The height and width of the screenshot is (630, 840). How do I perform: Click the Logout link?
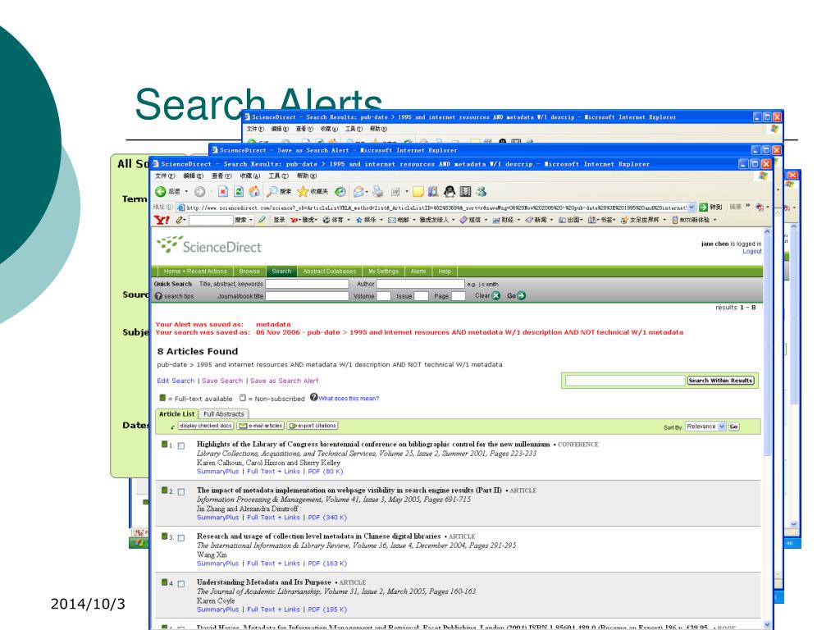[x=751, y=251]
